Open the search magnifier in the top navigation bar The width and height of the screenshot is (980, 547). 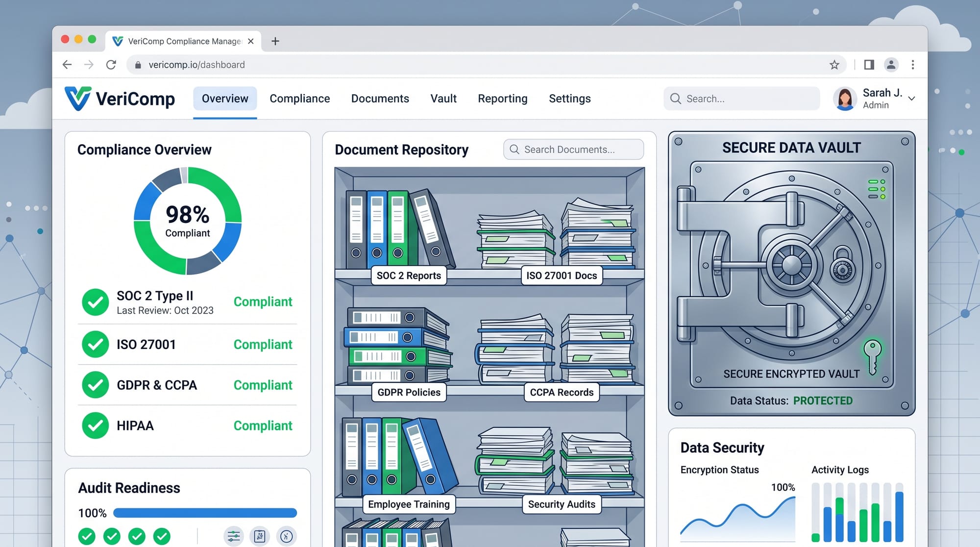(x=675, y=99)
